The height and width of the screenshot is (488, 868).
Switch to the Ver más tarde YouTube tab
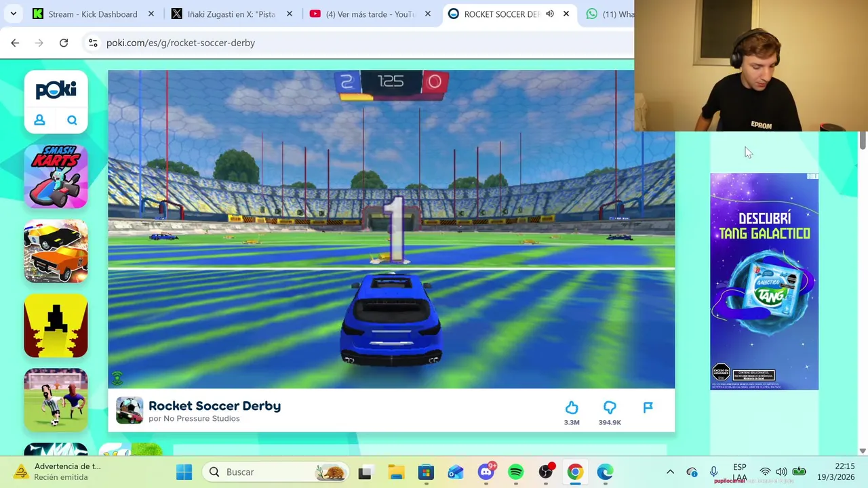tap(371, 14)
